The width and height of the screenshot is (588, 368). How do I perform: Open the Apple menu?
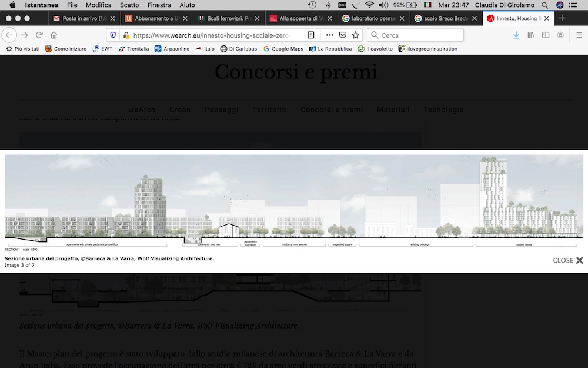point(12,5)
